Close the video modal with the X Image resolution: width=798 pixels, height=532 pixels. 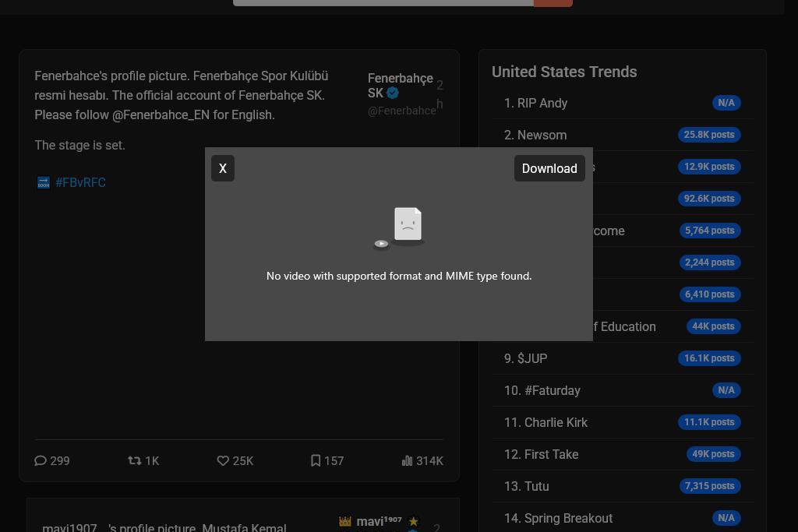[223, 168]
